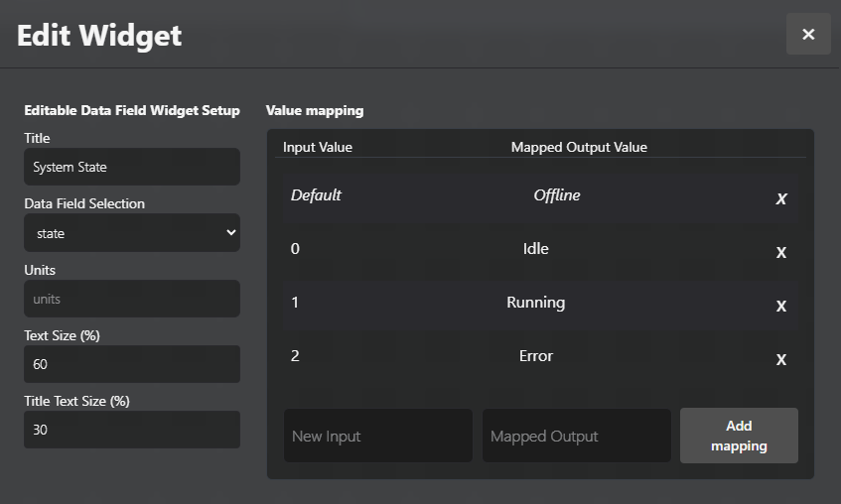
Task: Click the Text Size (%) field
Action: point(132,364)
